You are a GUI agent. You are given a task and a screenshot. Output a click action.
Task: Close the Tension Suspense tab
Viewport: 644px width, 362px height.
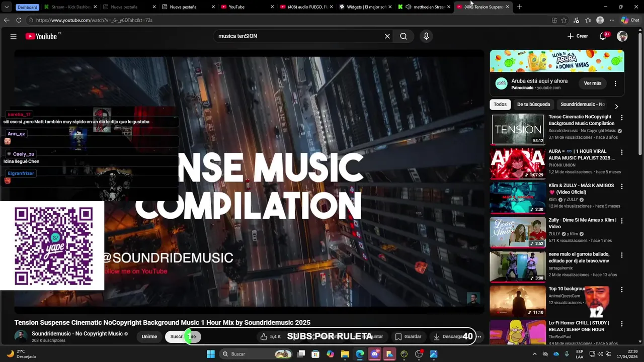pyautogui.click(x=507, y=7)
